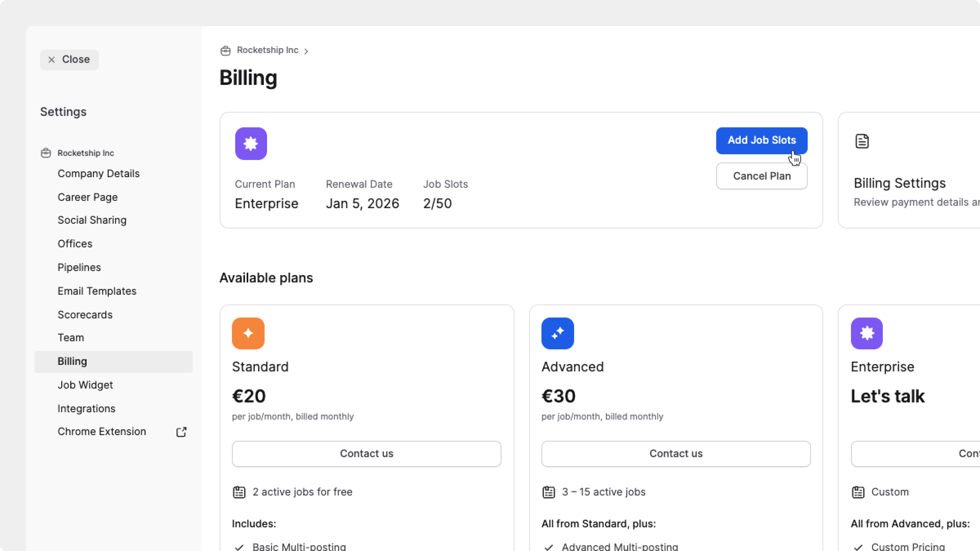Open the Company Details settings page
980x551 pixels.
[x=99, y=173]
